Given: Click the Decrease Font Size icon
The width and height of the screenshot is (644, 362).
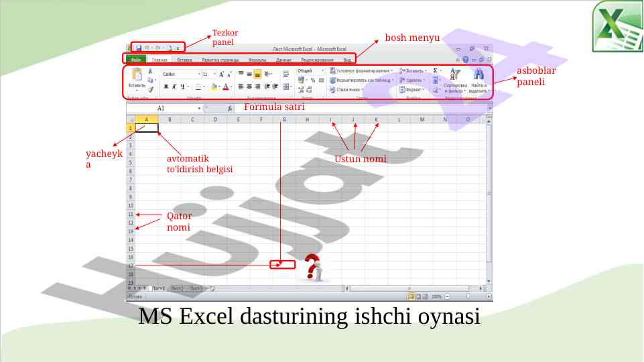Looking at the screenshot, I should point(229,74).
